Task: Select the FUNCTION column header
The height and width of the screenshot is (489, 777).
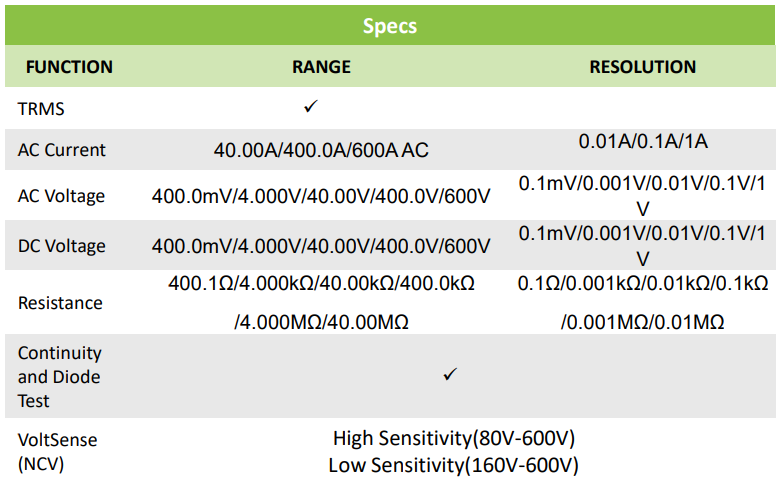Action: (x=69, y=67)
